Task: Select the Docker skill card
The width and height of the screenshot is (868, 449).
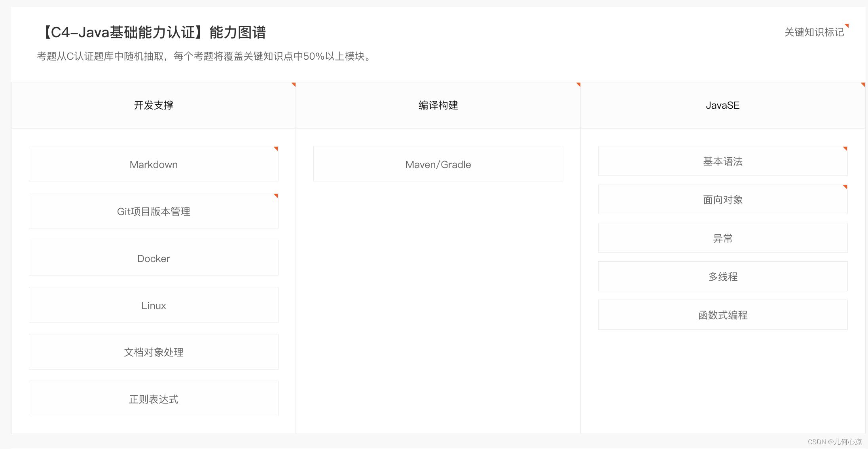Action: (154, 258)
